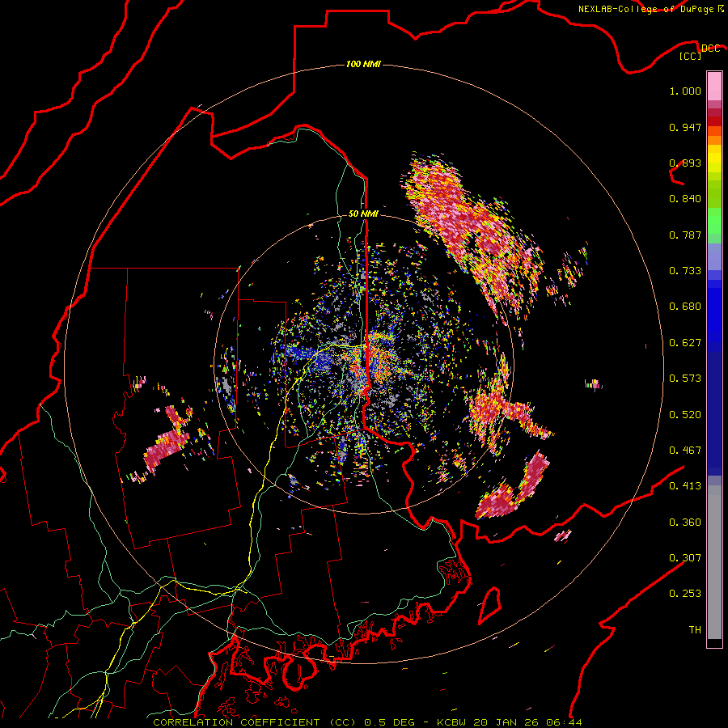Select the 1.000 legend value
This screenshot has width=728, height=728.
(x=685, y=91)
